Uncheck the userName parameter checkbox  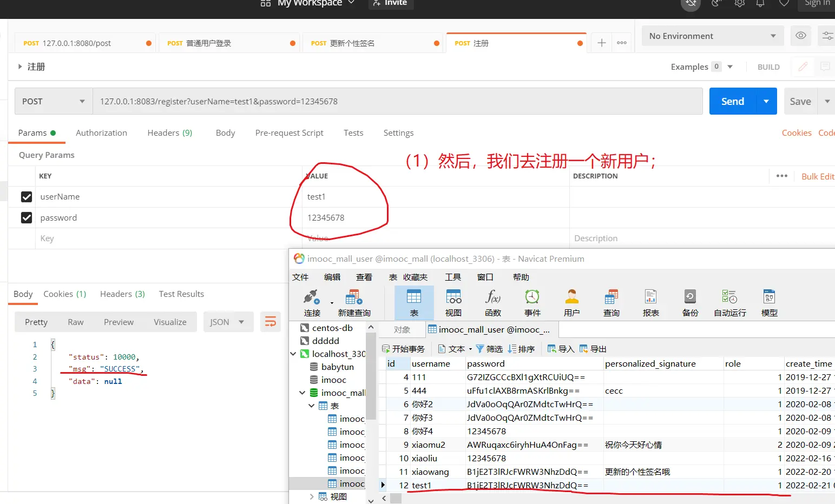pos(27,197)
